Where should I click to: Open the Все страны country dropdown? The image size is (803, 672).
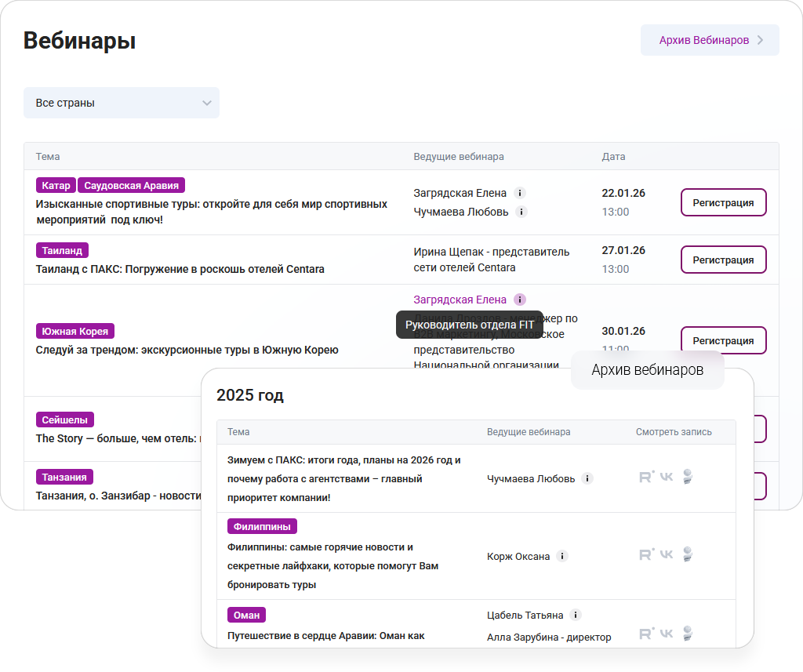click(x=121, y=103)
